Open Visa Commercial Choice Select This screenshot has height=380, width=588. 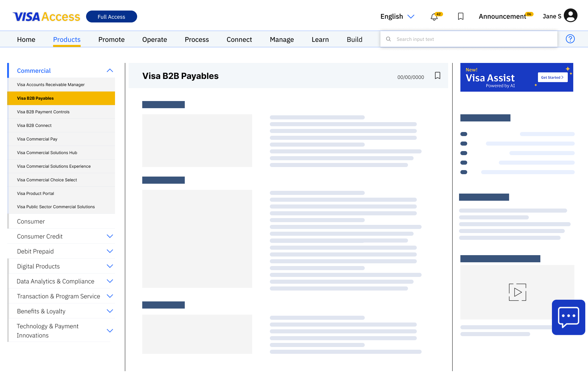61,180
